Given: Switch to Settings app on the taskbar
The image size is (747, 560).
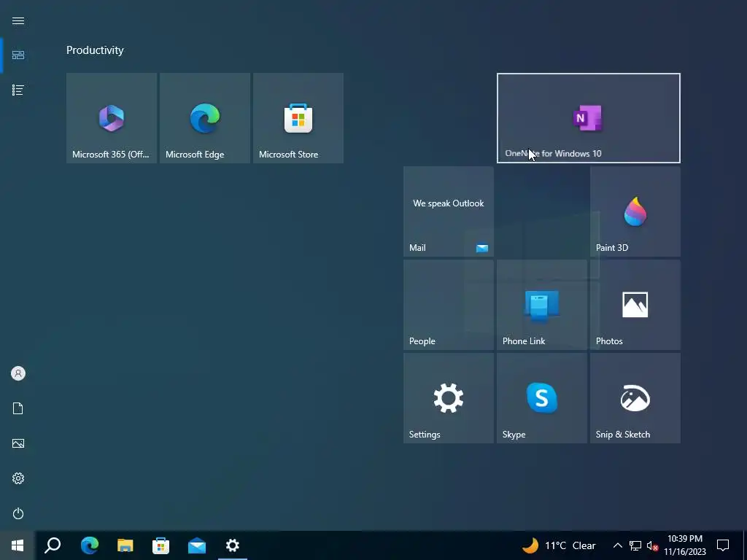Looking at the screenshot, I should pyautogui.click(x=233, y=545).
